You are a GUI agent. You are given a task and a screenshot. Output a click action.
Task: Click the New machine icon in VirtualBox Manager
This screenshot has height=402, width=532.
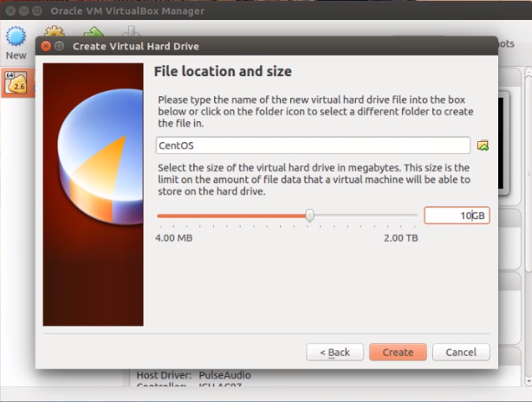coord(16,36)
